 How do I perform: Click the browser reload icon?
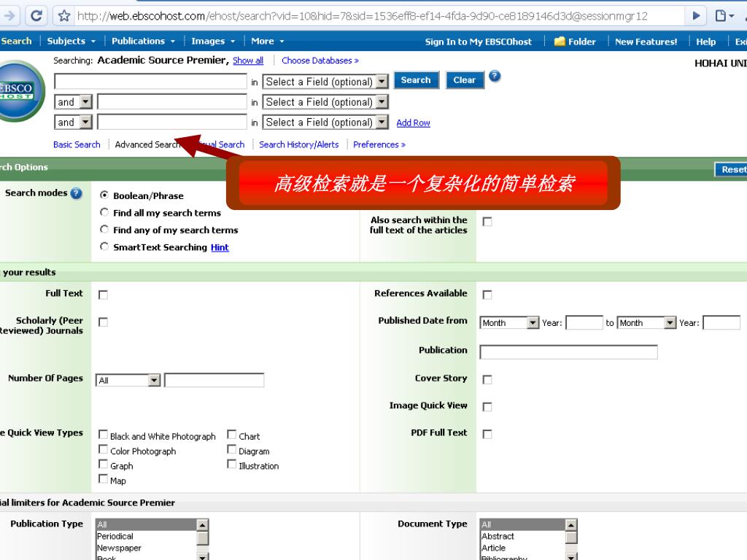[x=36, y=16]
